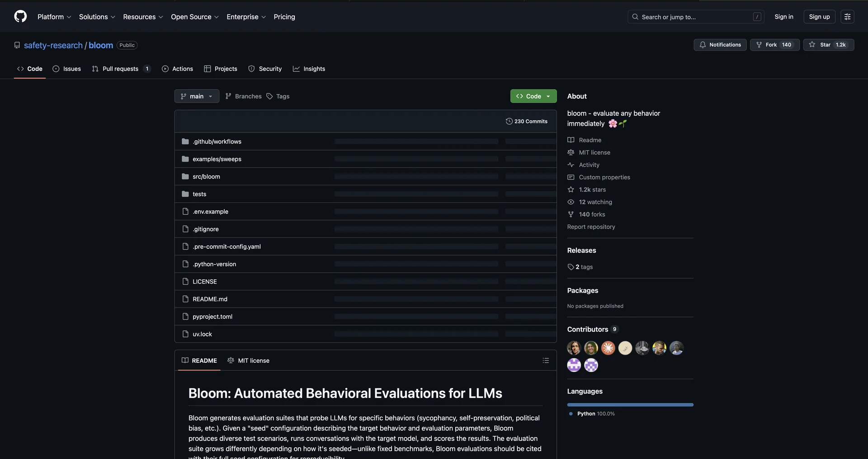Viewport: 868px width, 459px height.
Task: Expand the Solutions menu
Action: pyautogui.click(x=97, y=17)
